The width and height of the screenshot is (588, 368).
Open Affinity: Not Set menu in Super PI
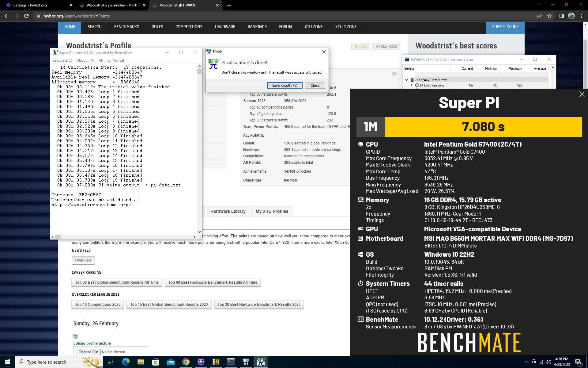click(x=111, y=60)
